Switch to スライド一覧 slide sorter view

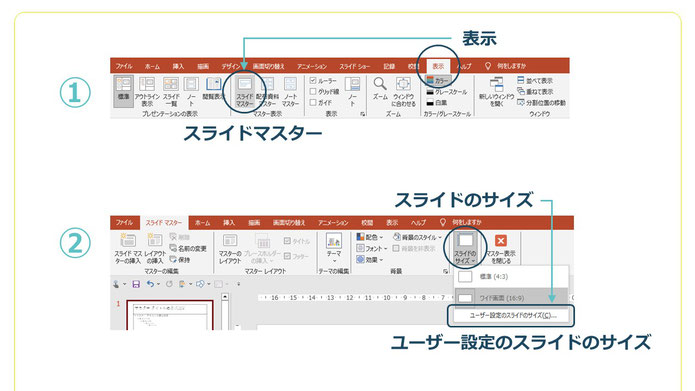(171, 91)
